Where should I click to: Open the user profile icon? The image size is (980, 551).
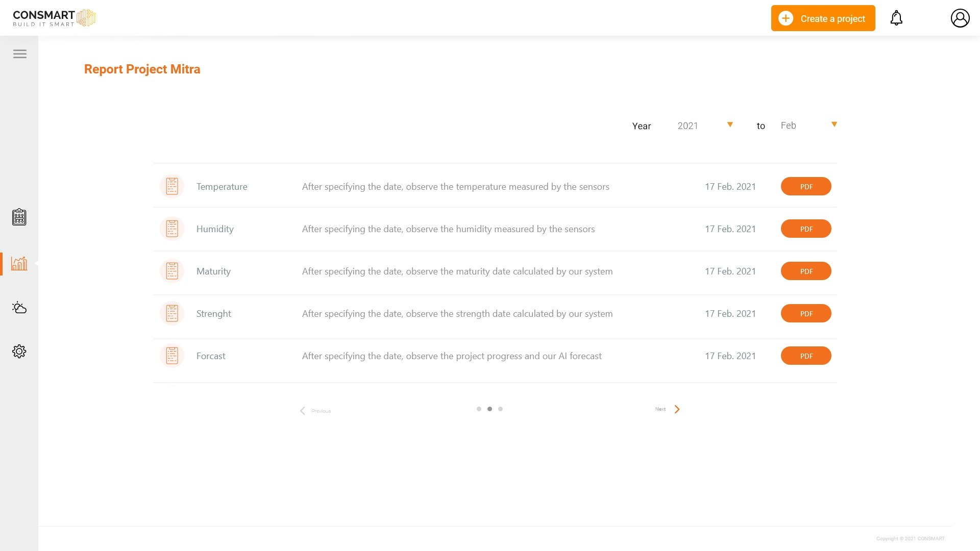point(960,18)
